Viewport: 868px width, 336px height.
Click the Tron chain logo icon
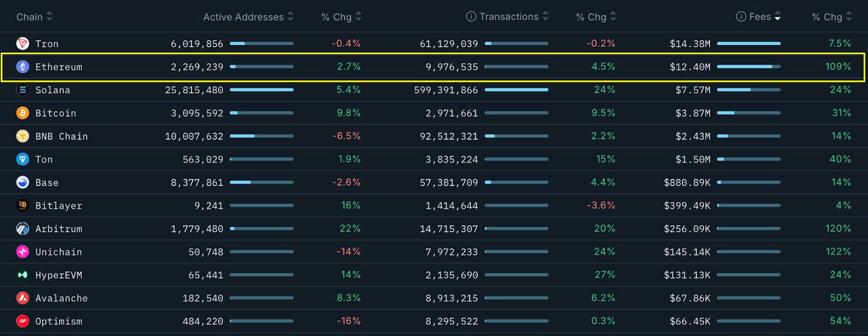22,43
